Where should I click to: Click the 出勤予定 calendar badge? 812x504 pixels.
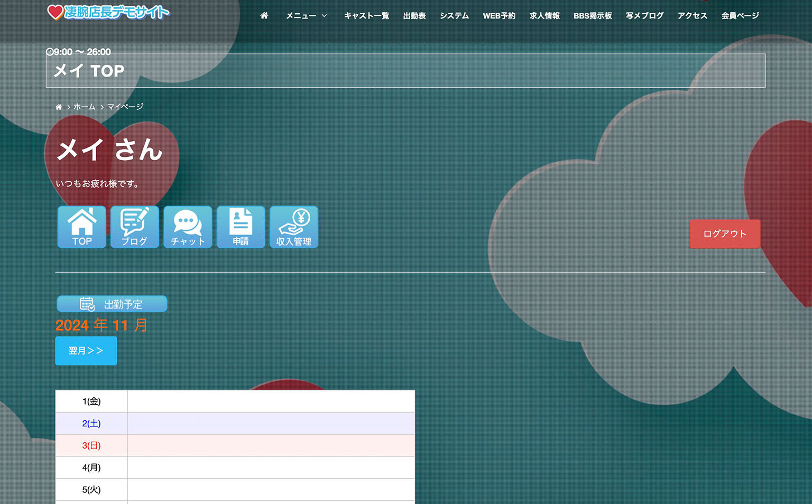click(x=112, y=304)
